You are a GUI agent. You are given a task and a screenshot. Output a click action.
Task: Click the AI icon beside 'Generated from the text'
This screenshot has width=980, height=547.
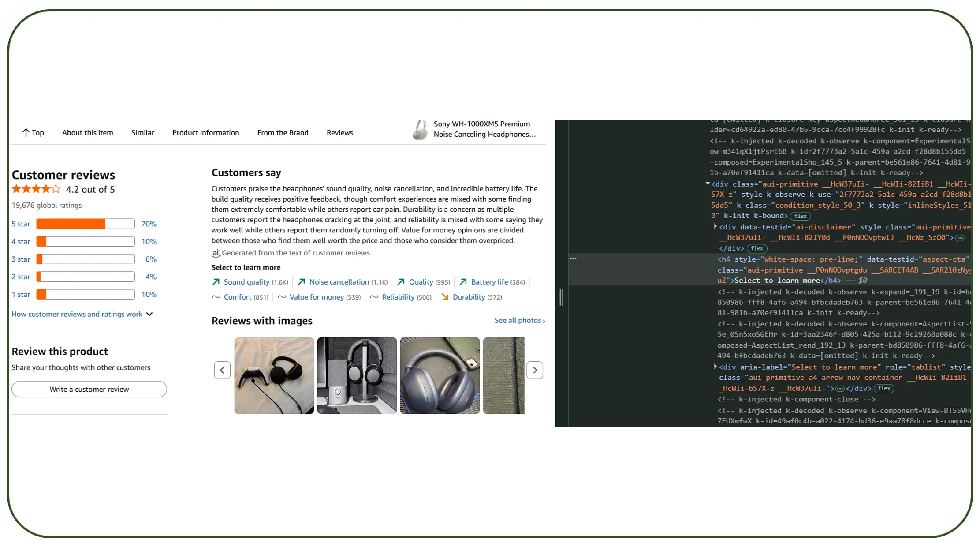(216, 253)
